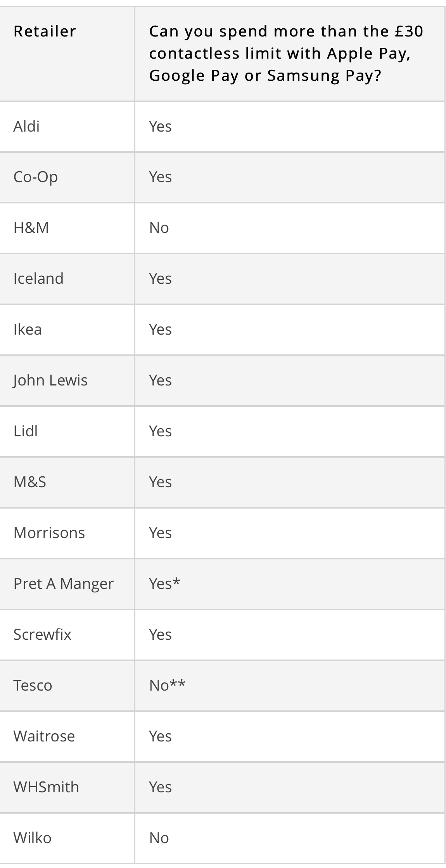Select the Co-Op retailer cell
446x868 pixels.
pyautogui.click(x=35, y=177)
